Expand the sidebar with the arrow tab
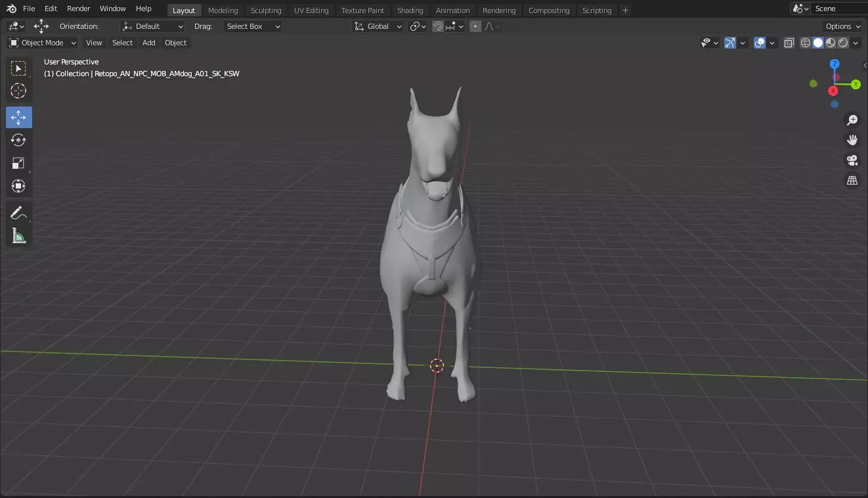 865,65
